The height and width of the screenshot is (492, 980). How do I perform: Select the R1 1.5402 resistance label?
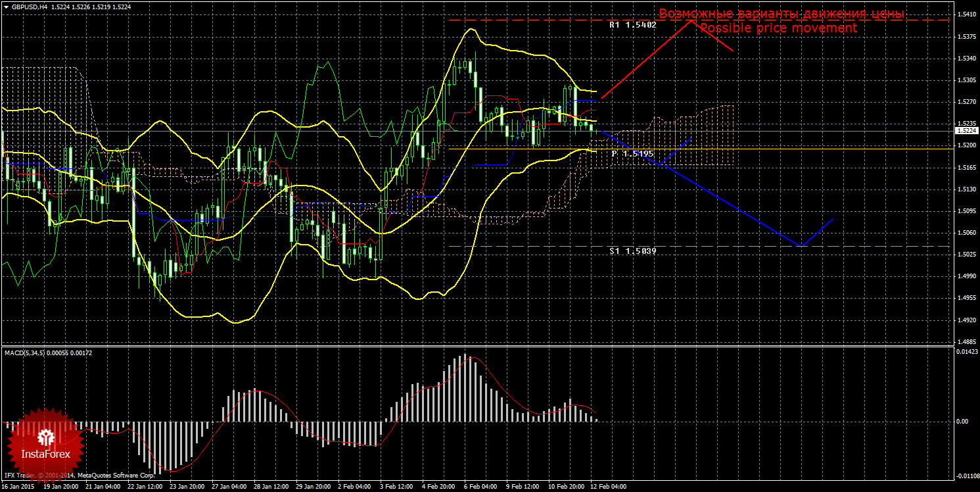click(632, 25)
